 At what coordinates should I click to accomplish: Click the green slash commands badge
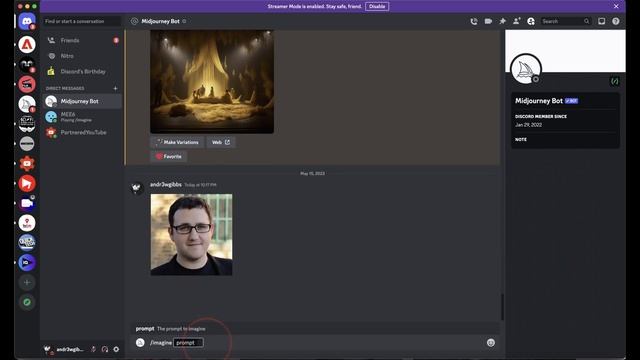614,81
